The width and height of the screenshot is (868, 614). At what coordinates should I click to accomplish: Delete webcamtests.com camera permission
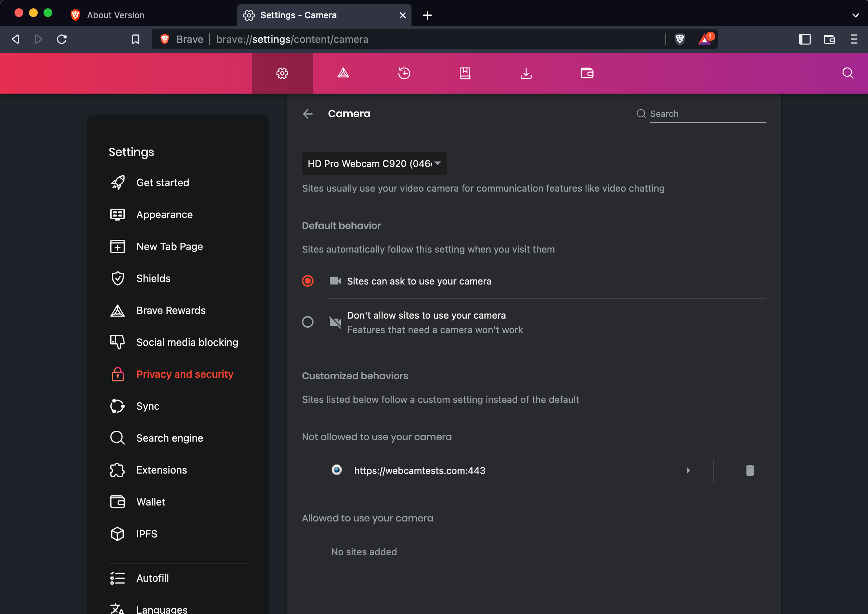click(750, 470)
